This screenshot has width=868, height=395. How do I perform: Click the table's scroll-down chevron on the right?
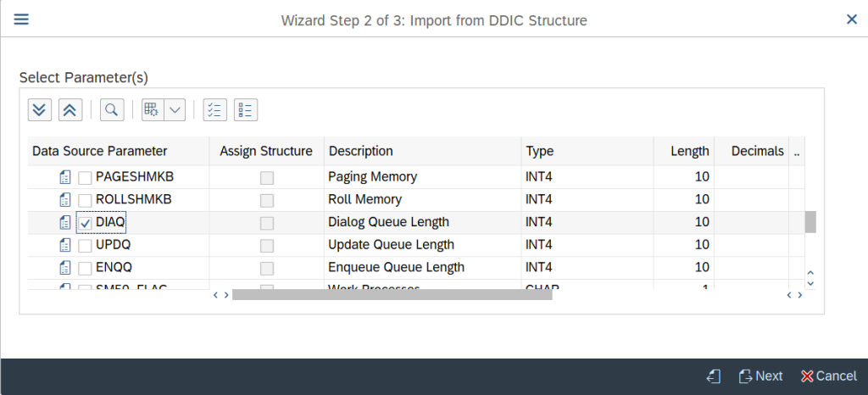810,283
